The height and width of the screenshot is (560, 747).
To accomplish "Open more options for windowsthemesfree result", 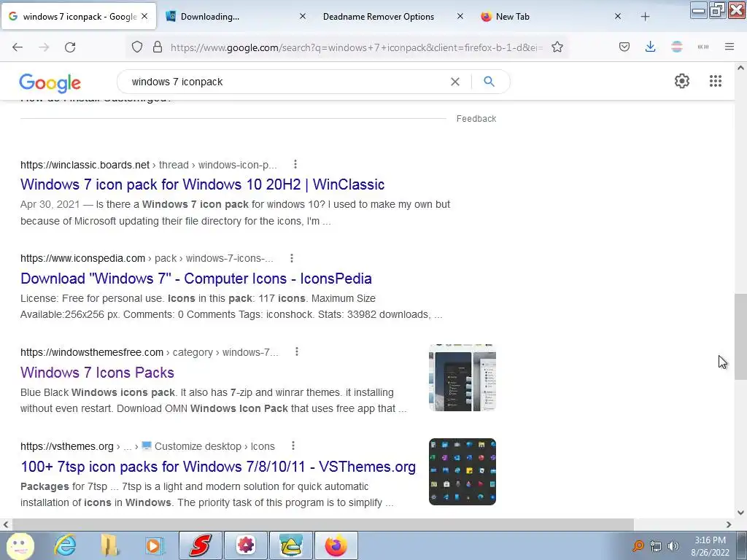I will (297, 352).
